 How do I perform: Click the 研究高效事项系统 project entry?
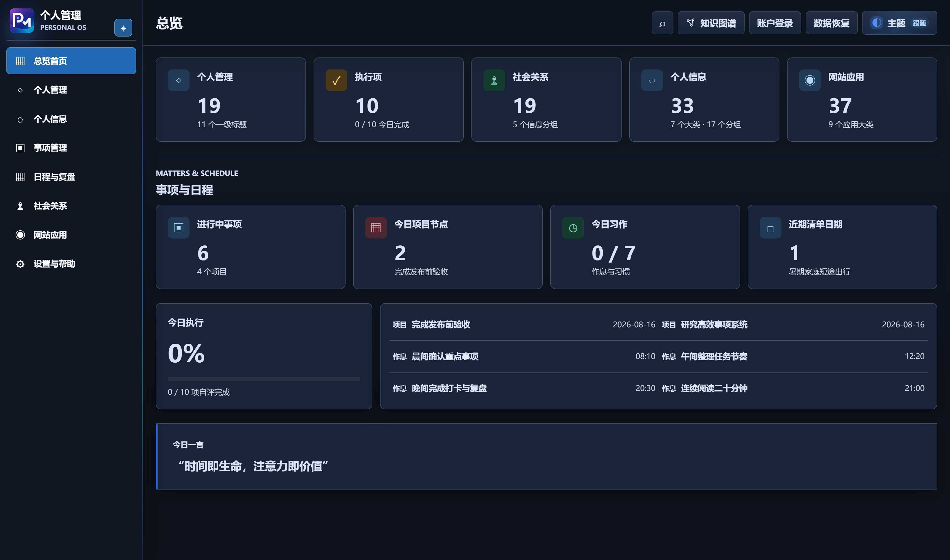pyautogui.click(x=793, y=325)
